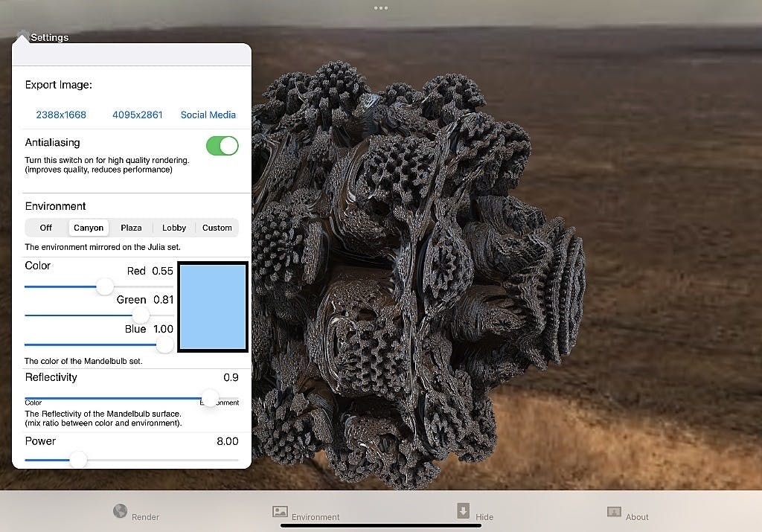
Task: Switch environment to Lobby
Action: point(174,228)
